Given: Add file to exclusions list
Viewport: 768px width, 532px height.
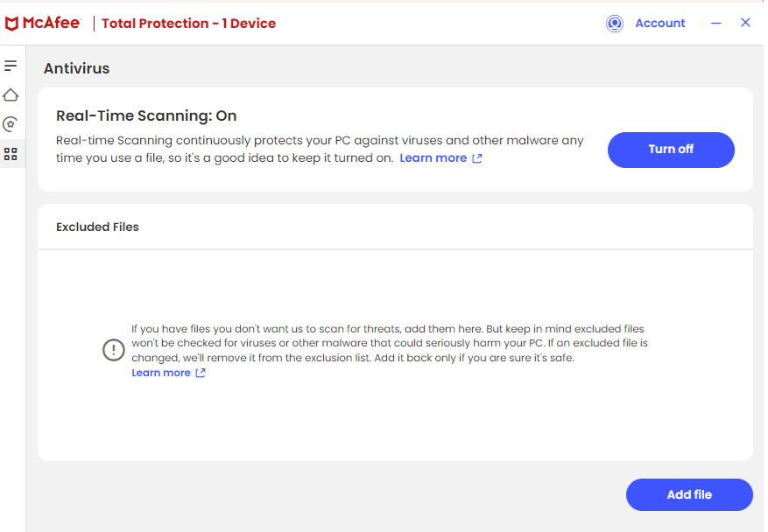Looking at the screenshot, I should 689,494.
